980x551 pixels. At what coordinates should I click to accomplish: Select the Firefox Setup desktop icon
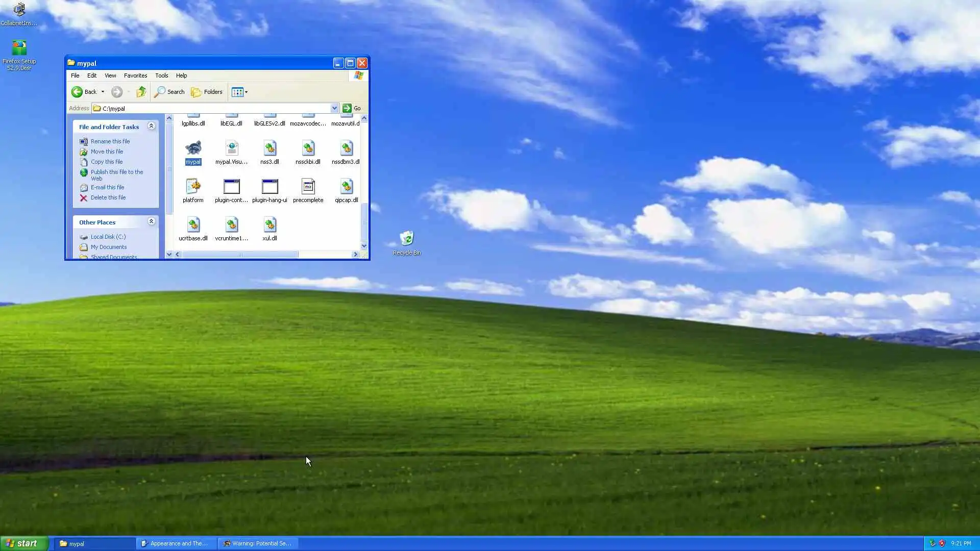pos(19,48)
